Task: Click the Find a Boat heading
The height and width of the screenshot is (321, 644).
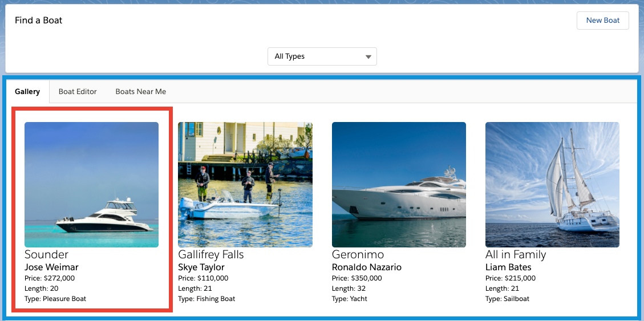Action: [39, 20]
